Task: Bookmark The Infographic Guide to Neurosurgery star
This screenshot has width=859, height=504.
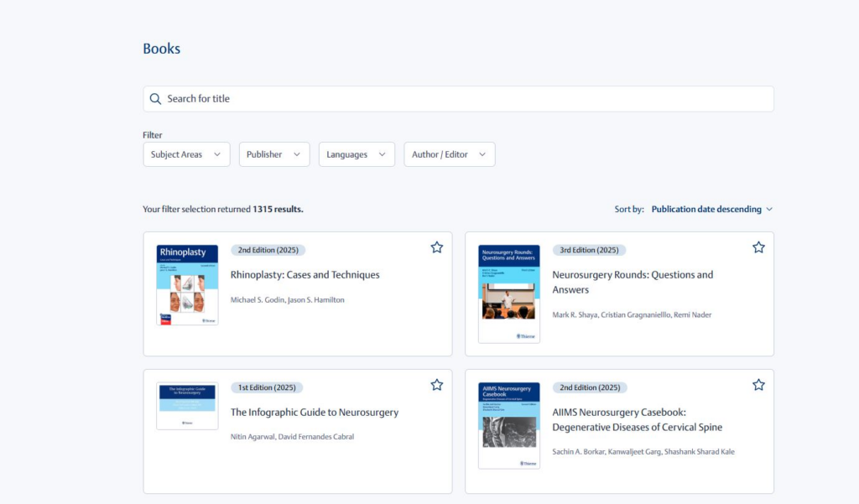Action: pyautogui.click(x=436, y=385)
